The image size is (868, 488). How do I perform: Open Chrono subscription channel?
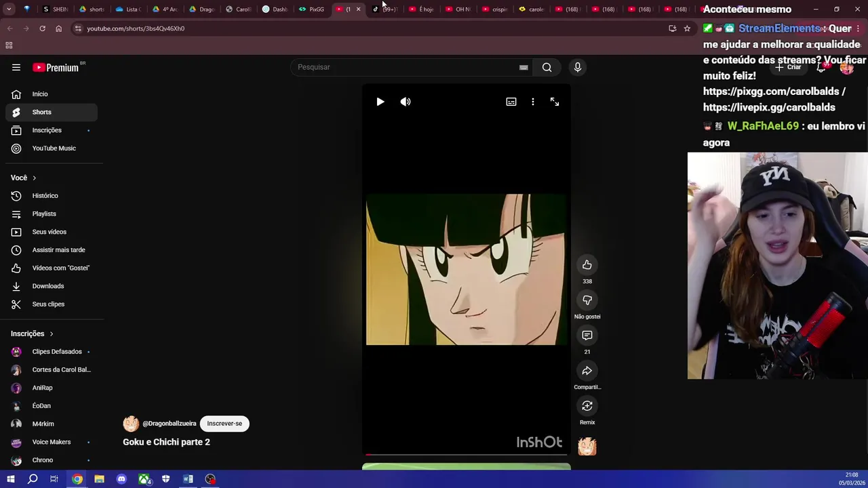pyautogui.click(x=52, y=460)
